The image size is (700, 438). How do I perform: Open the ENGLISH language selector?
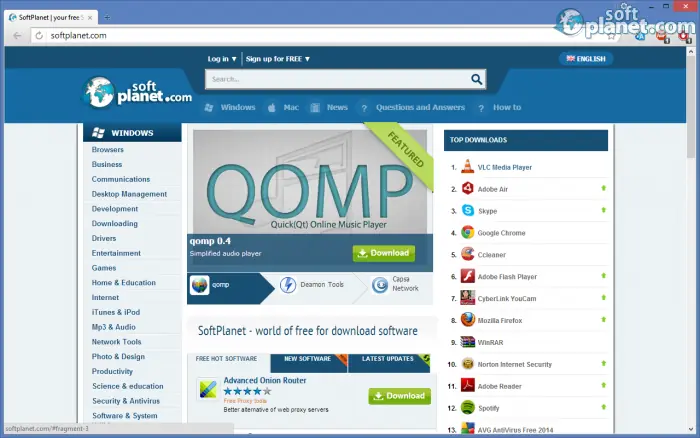586,58
